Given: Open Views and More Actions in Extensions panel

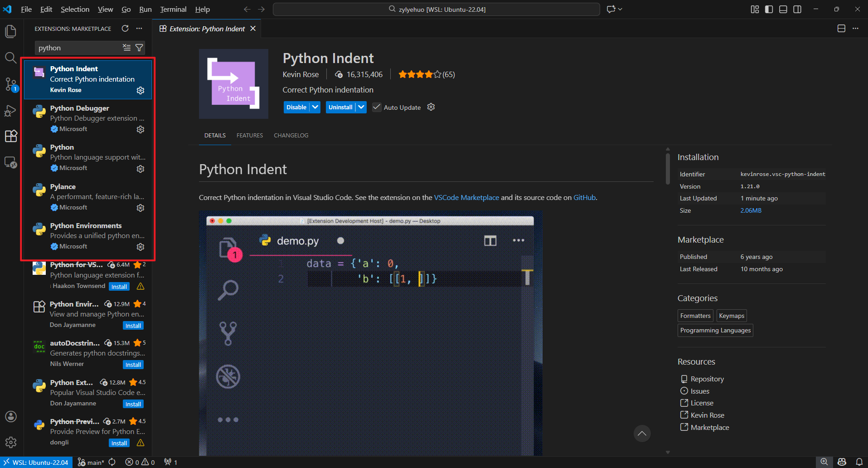Looking at the screenshot, I should [139, 29].
